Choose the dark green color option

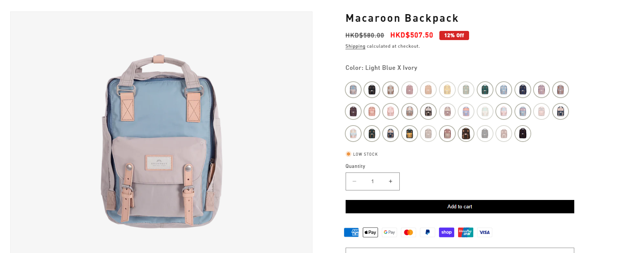pyautogui.click(x=485, y=89)
